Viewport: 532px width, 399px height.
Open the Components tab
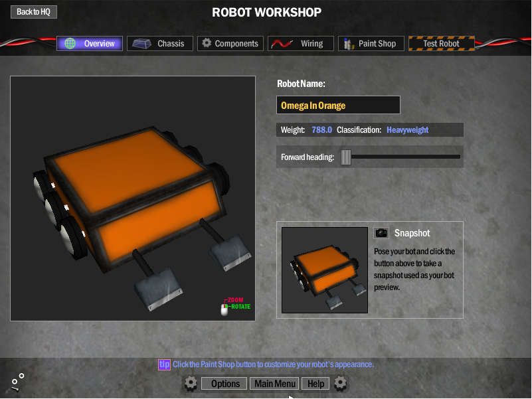click(230, 43)
